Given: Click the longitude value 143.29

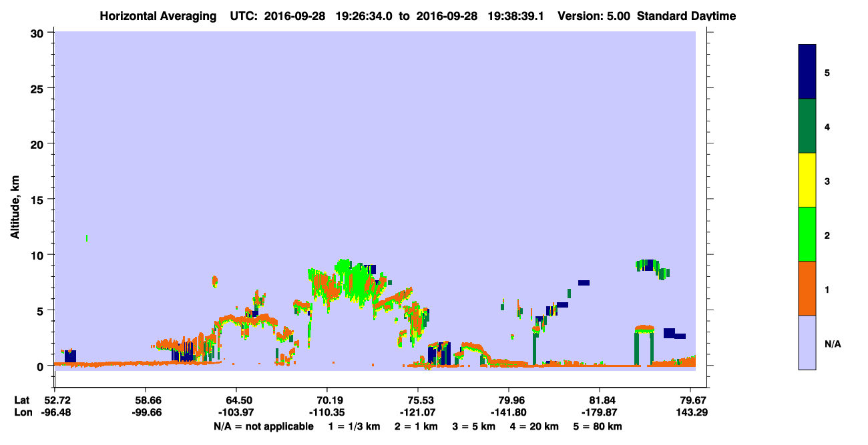Looking at the screenshot, I should tap(691, 412).
